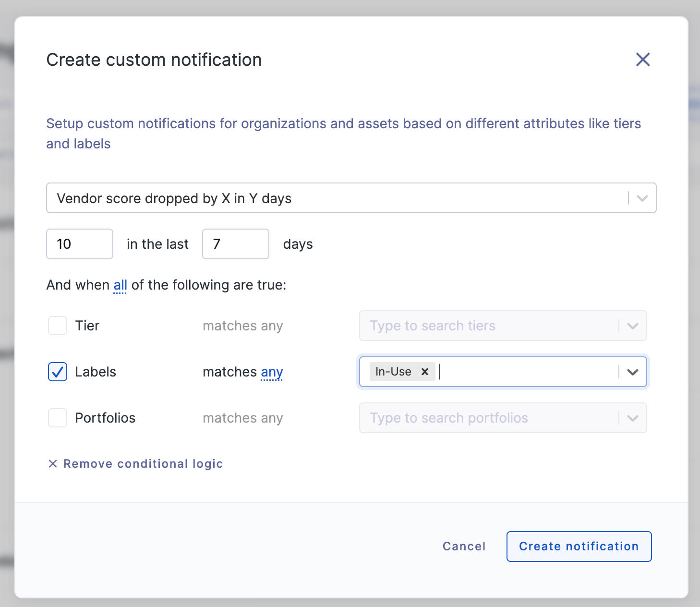
Task: Click the Portfolios row 'matches any' text
Action: click(x=243, y=418)
